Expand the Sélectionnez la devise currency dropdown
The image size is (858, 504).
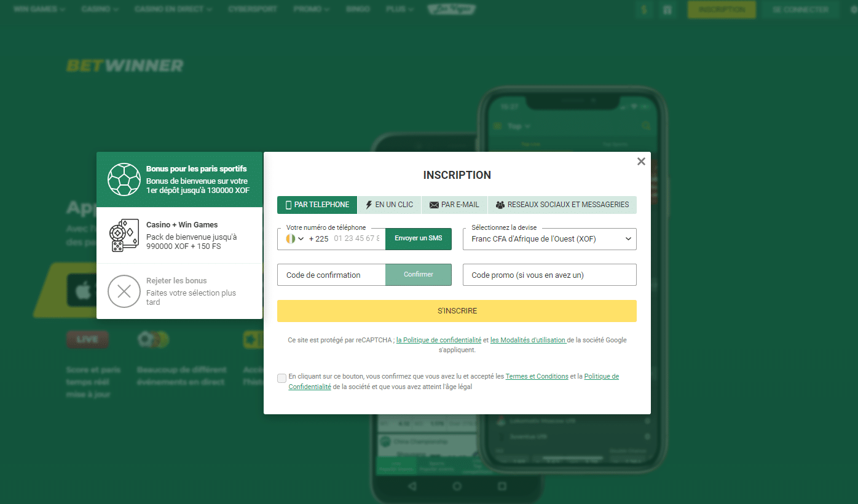click(x=549, y=239)
